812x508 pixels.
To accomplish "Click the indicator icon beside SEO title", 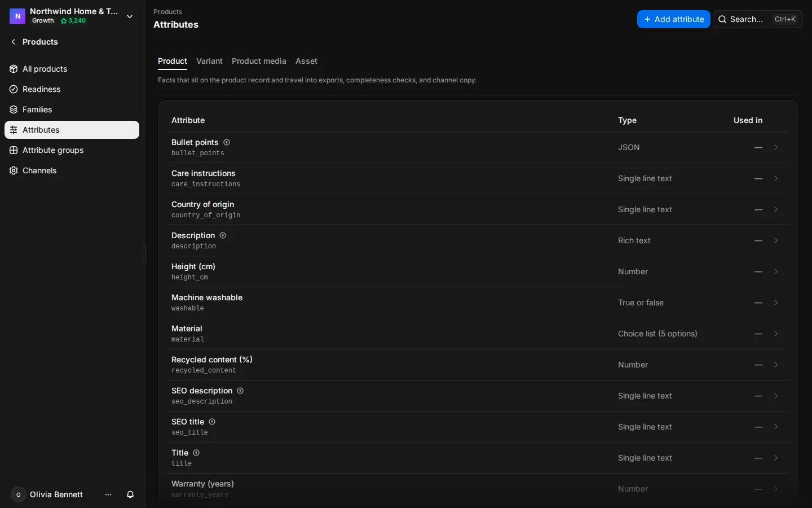I will [x=212, y=422].
